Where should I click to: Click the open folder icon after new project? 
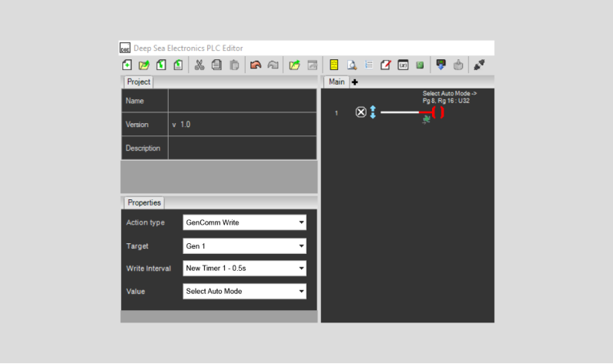[144, 65]
